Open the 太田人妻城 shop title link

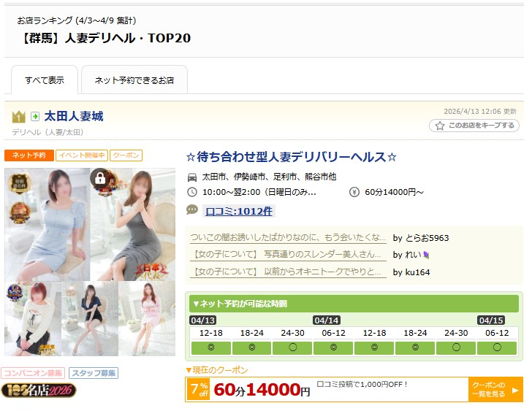pos(74,116)
